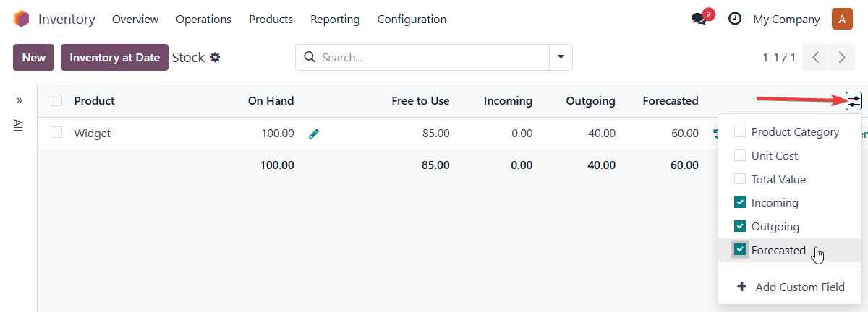Open the Operations menu
The image size is (868, 312).
204,19
